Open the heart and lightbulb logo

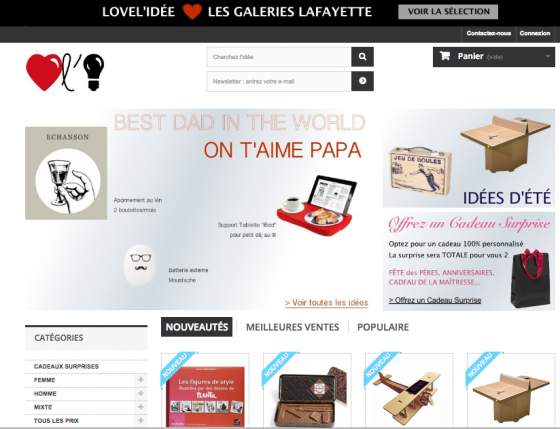pos(65,72)
